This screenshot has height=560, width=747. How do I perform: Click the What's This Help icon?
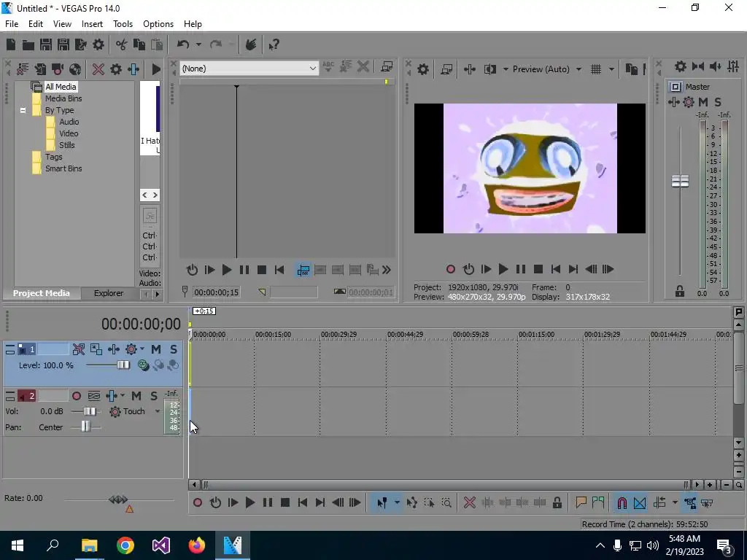coord(274,44)
